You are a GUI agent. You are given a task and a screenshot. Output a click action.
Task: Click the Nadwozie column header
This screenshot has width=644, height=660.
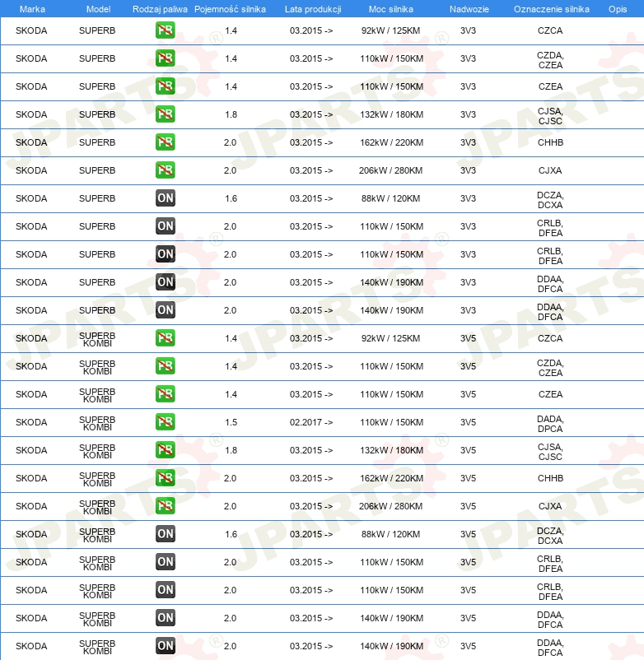[x=469, y=9]
